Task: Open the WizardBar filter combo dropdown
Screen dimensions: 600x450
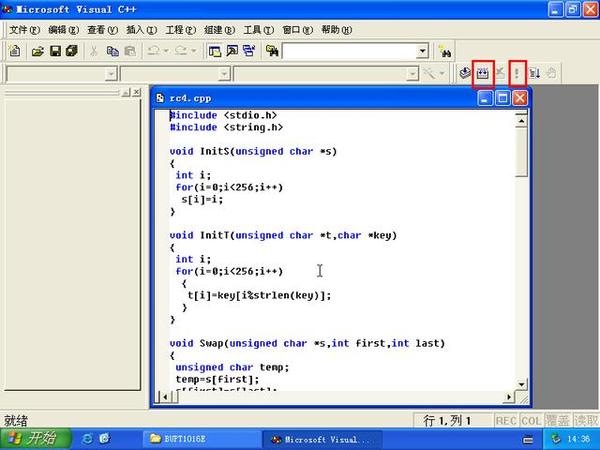Action: coord(224,73)
